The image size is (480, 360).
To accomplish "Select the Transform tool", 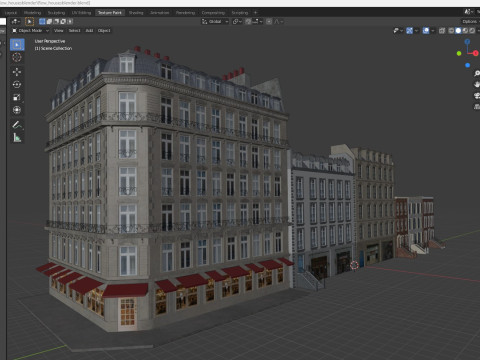I will click(17, 110).
